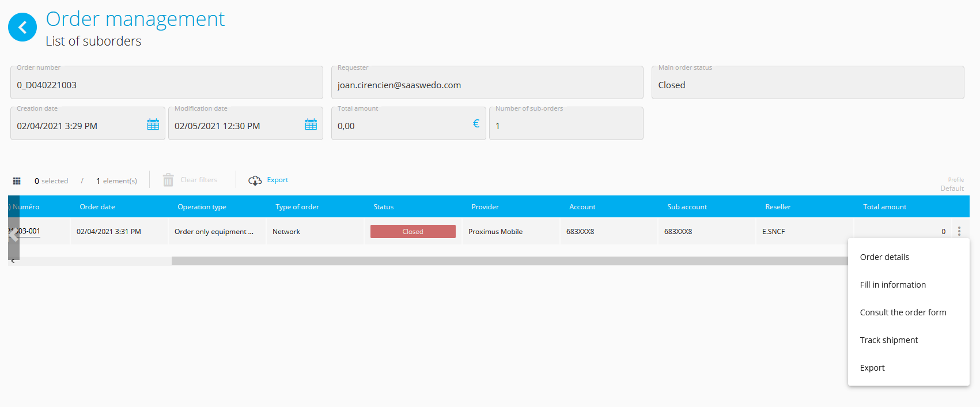Open the Modification date calendar picker
The width and height of the screenshot is (980, 407).
[x=311, y=125]
